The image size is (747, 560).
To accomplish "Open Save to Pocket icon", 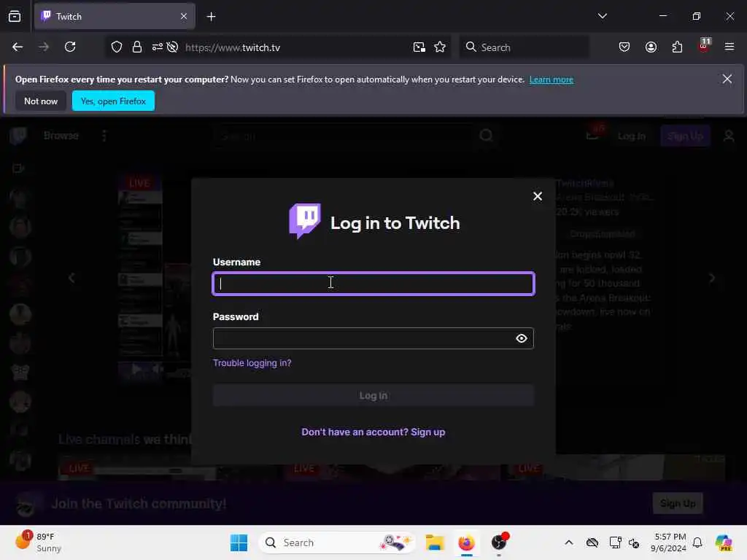I will (624, 47).
